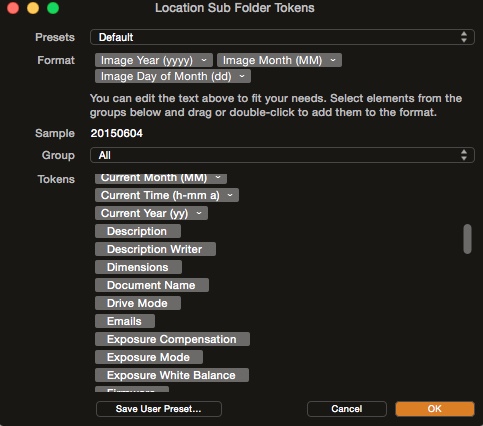Screen dimensions: 483x426
Task: Confirm with the orange OK button
Action: click(x=435, y=409)
